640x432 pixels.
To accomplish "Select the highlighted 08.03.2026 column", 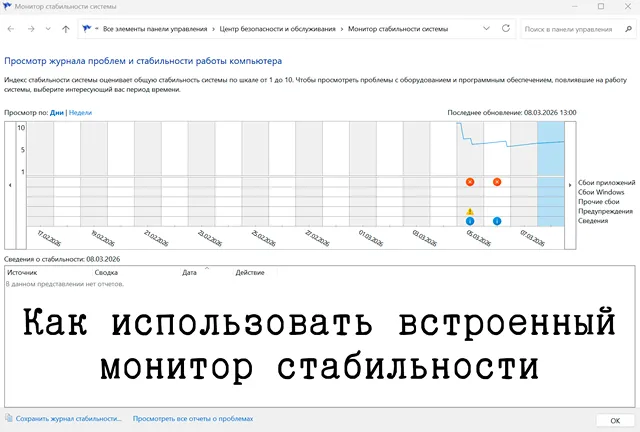I will click(551, 174).
